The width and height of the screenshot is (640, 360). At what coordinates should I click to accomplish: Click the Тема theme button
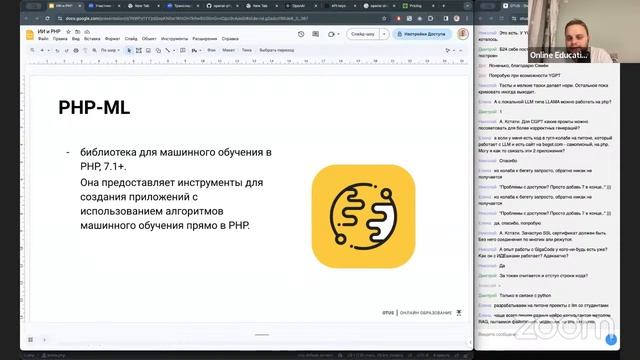(x=247, y=50)
